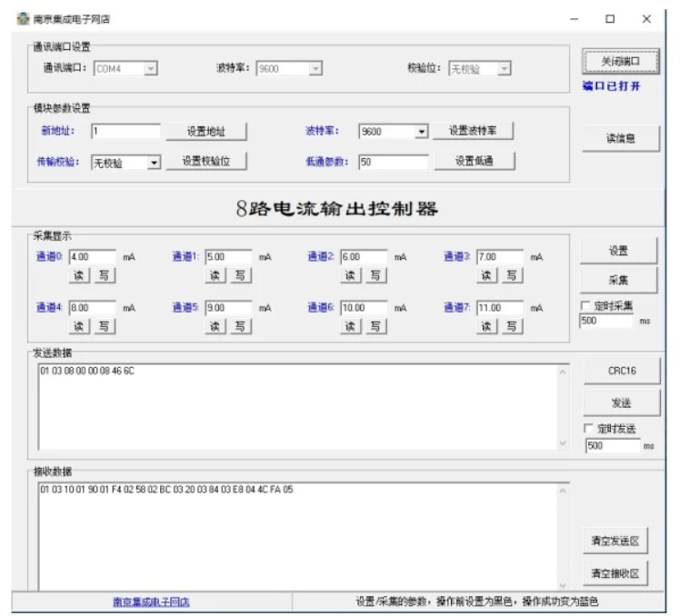Click 读 button for 通道6
This screenshot has height=616, width=680.
351,326
